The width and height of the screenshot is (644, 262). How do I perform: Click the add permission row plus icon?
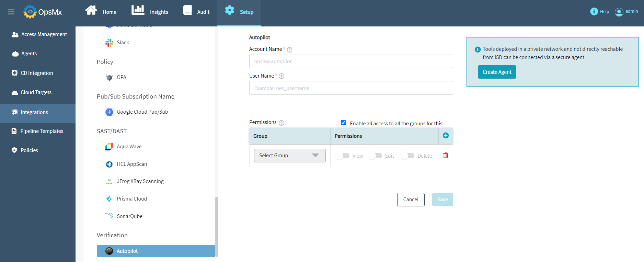click(x=446, y=136)
